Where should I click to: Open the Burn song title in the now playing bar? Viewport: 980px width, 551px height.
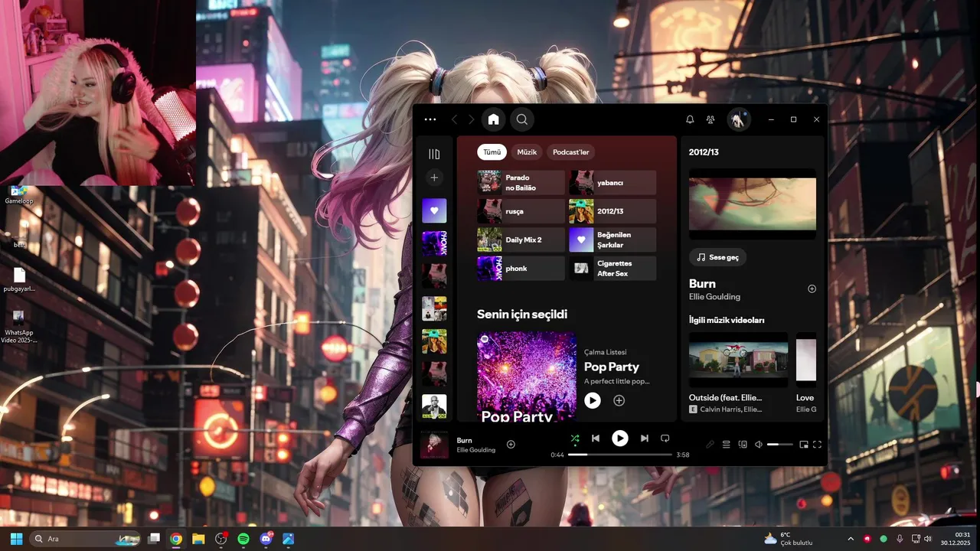coord(465,441)
